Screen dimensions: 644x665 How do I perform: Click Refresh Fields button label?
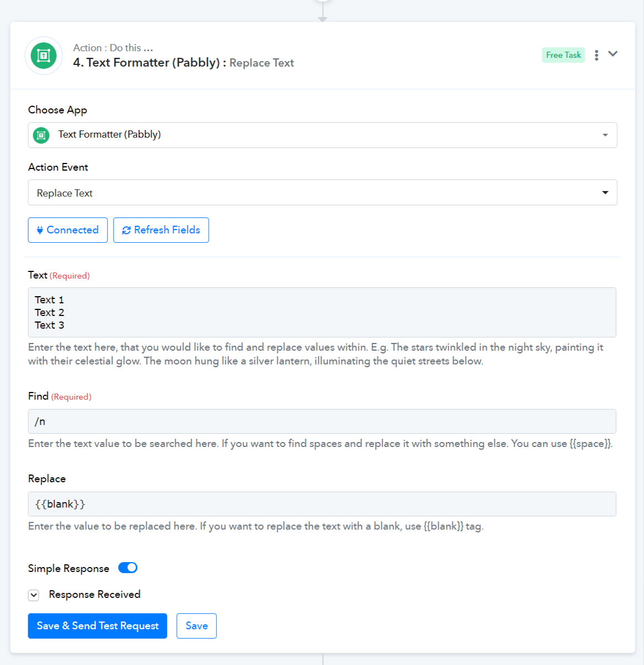coord(167,230)
